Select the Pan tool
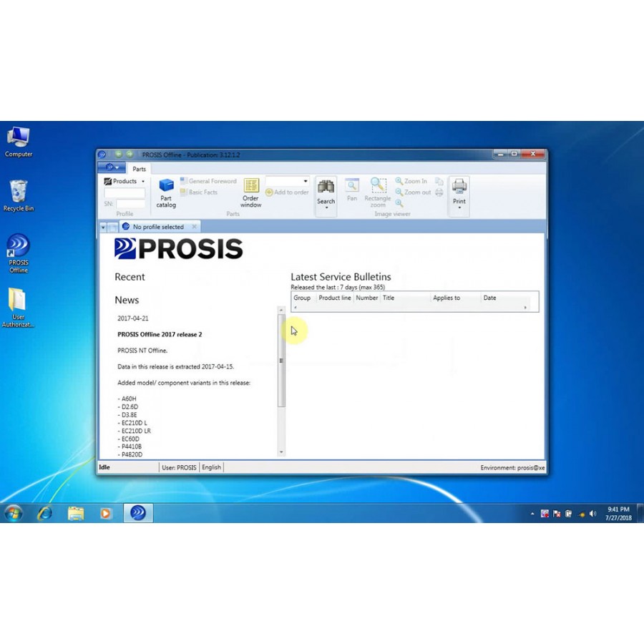This screenshot has width=644, height=644. (352, 190)
